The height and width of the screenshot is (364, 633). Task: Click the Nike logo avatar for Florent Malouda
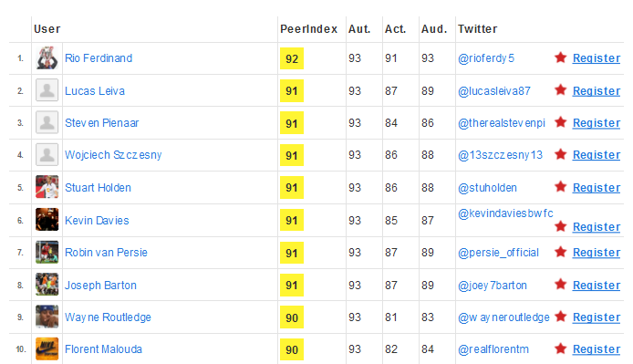tap(47, 348)
